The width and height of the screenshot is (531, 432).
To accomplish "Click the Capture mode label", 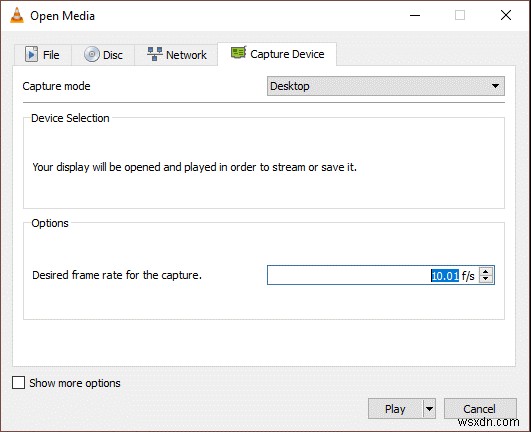I will 56,86.
